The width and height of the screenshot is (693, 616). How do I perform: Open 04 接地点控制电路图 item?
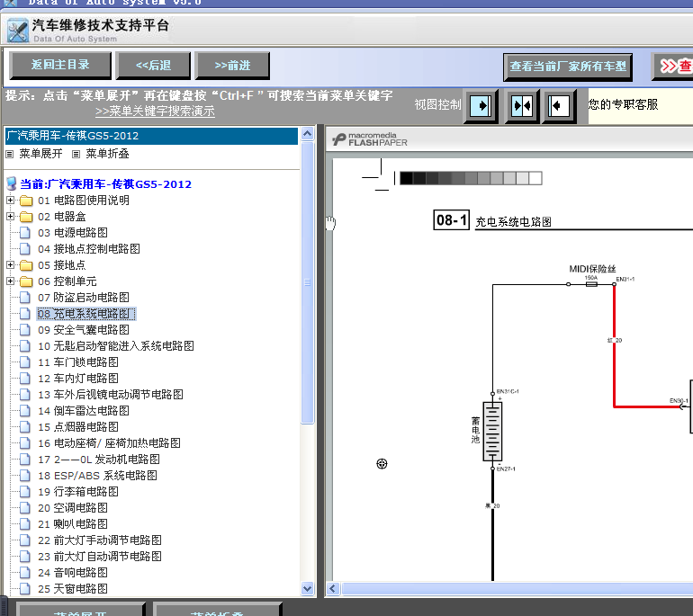[89, 249]
